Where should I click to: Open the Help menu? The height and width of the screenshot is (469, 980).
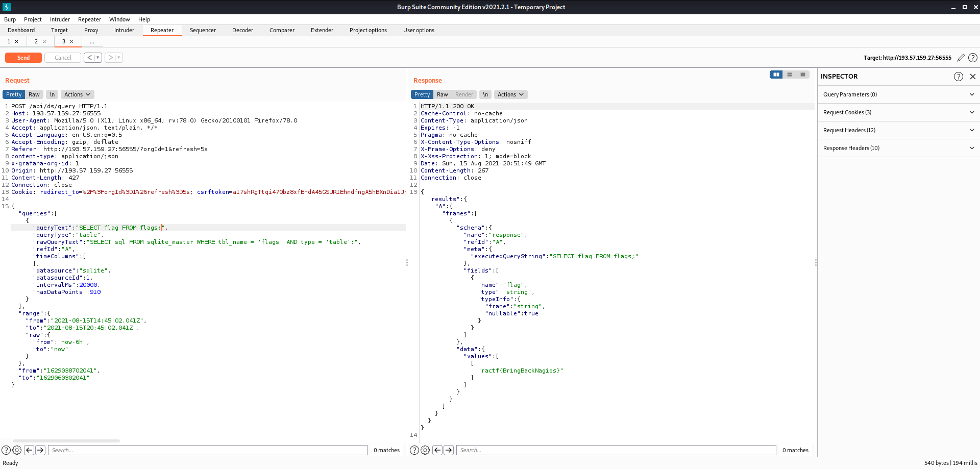click(144, 19)
